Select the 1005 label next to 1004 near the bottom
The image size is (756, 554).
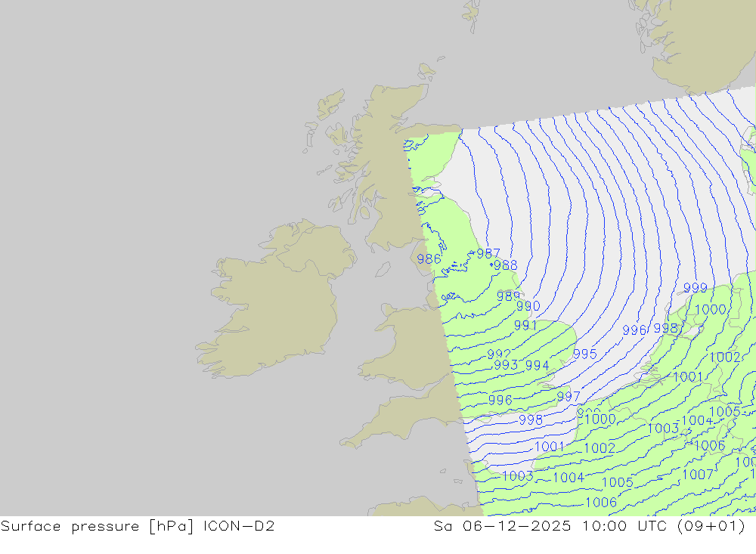click(617, 482)
